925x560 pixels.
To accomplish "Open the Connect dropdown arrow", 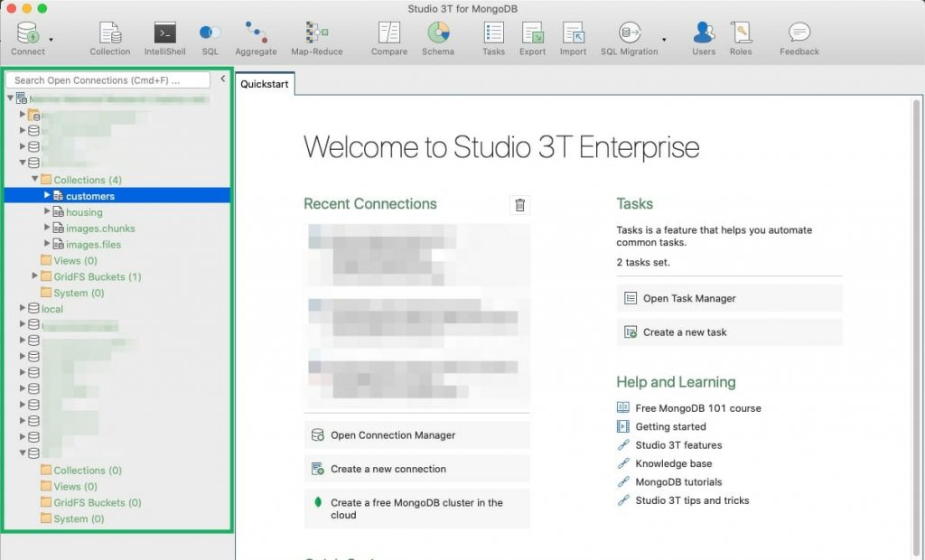I will 51,40.
